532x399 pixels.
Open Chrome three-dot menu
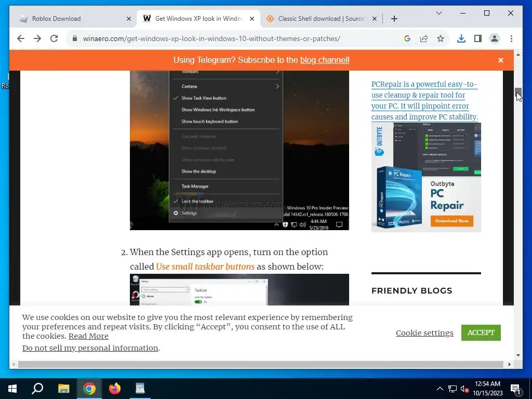pos(511,38)
